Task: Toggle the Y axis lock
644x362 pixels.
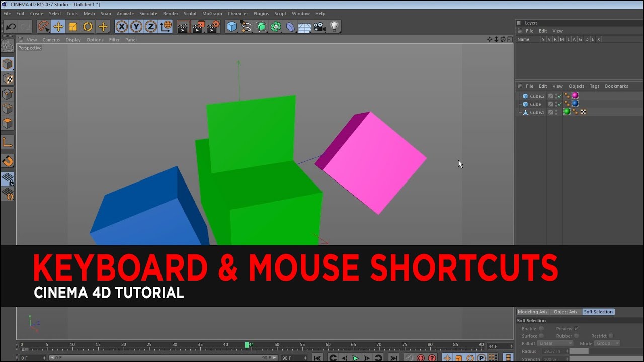Action: [x=136, y=27]
